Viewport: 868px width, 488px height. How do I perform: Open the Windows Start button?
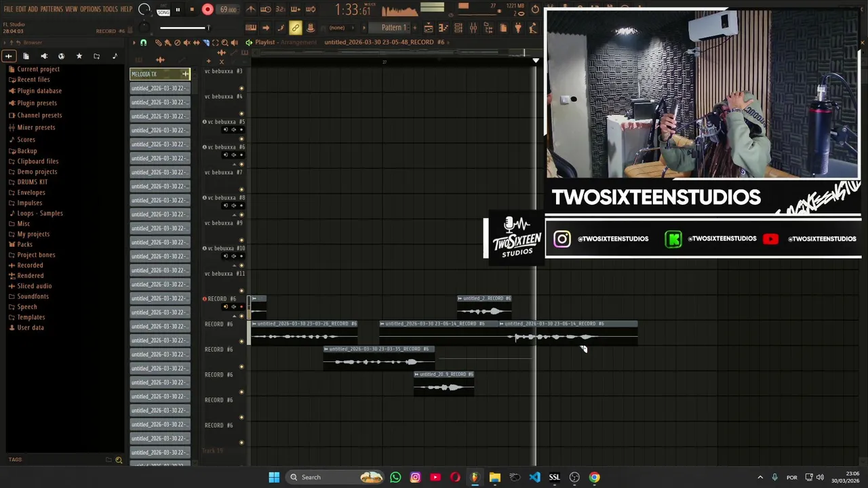click(x=274, y=477)
